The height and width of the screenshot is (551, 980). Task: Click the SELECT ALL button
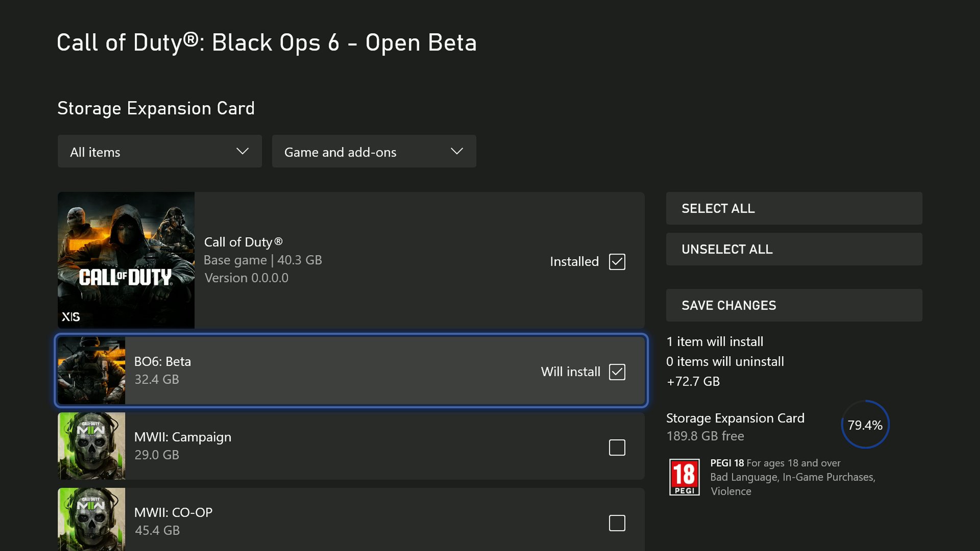click(793, 208)
